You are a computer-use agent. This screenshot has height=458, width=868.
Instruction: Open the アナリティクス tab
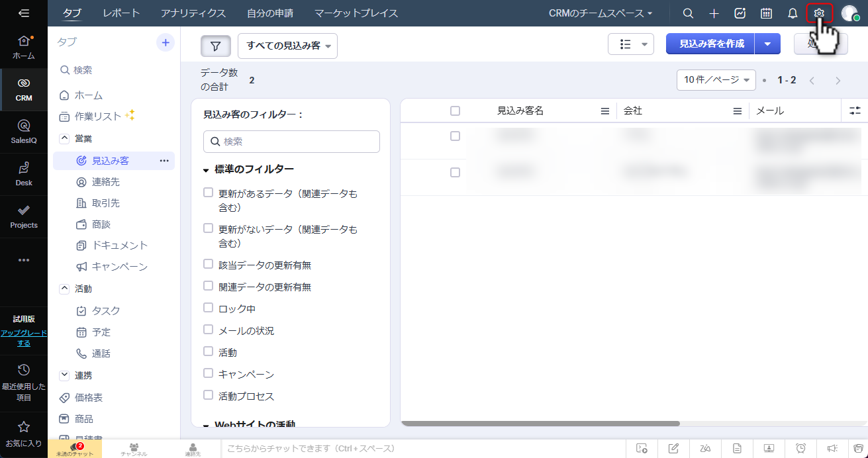pyautogui.click(x=193, y=13)
